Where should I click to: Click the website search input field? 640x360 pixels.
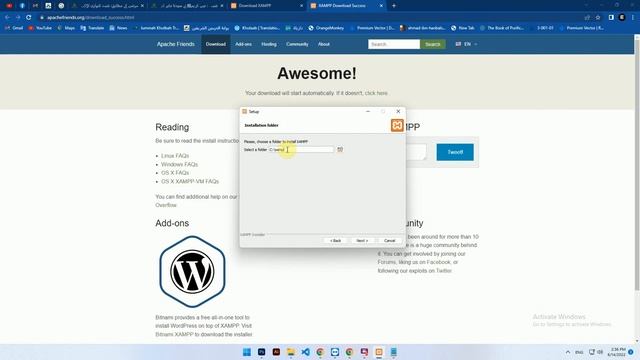(394, 44)
